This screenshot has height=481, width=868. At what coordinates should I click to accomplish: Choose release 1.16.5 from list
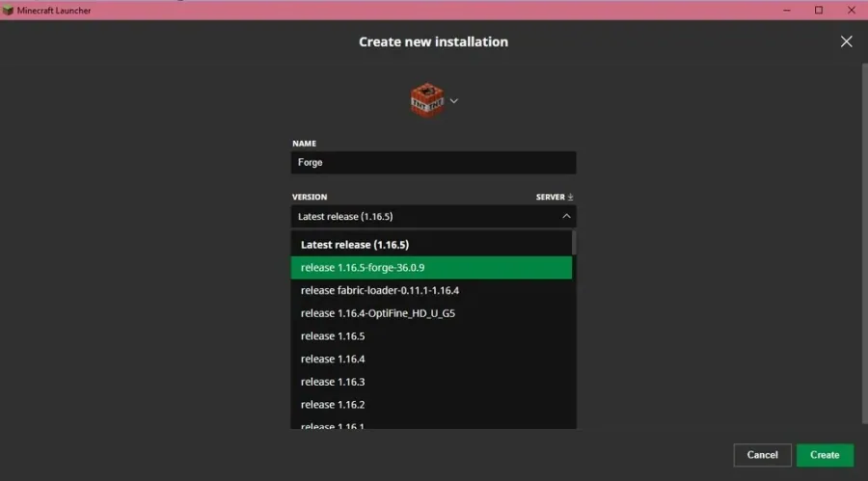coord(431,336)
